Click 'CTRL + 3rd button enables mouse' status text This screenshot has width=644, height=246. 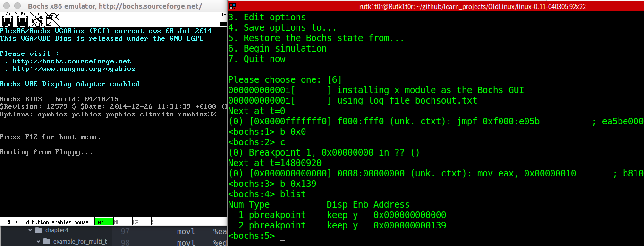45,222
